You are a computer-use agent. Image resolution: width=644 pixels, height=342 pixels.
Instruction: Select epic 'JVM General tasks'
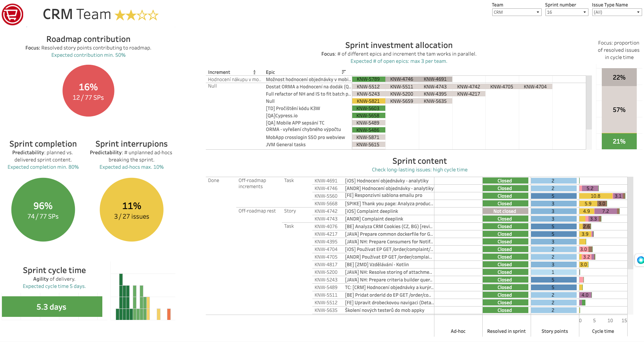(x=286, y=145)
